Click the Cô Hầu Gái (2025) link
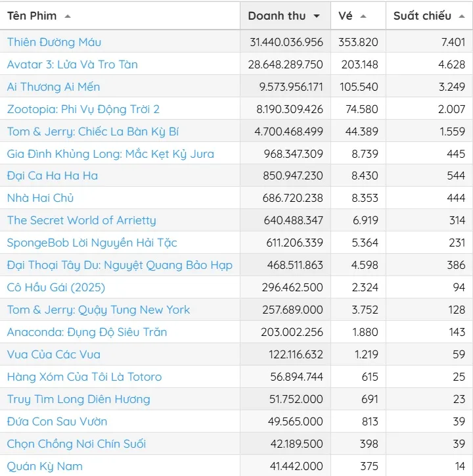This screenshot has width=473, height=476. tap(56, 287)
